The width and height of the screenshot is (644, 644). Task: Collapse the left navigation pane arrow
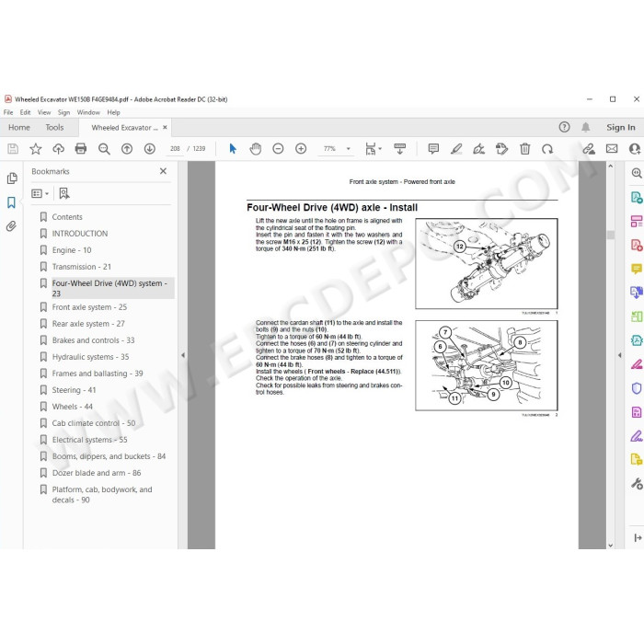pos(183,355)
